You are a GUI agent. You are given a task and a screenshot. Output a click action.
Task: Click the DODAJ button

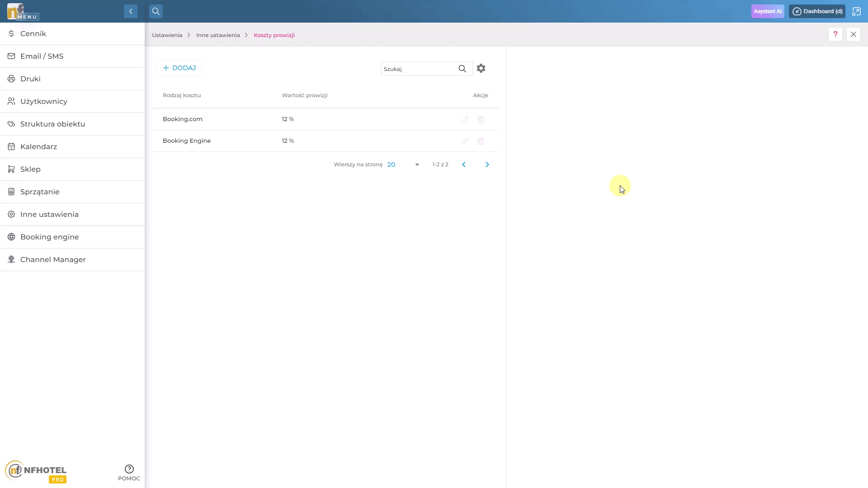179,68
